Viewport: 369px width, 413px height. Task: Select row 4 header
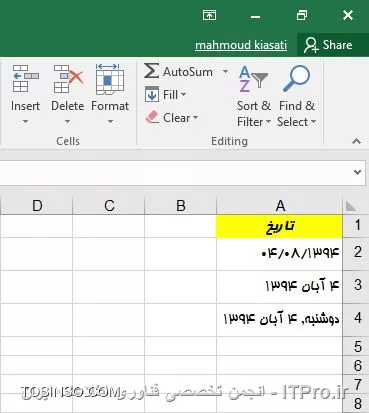(356, 319)
